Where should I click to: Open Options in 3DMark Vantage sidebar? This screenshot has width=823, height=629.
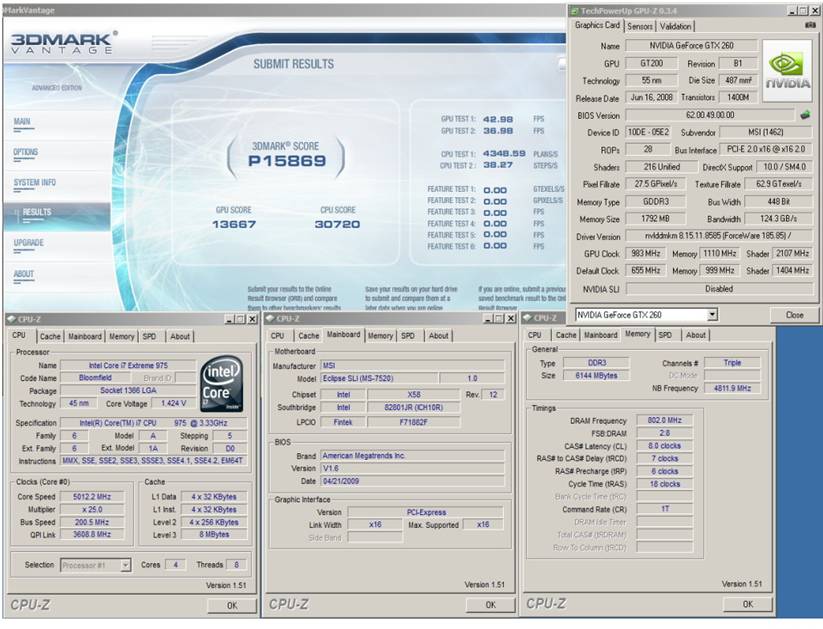(26, 153)
